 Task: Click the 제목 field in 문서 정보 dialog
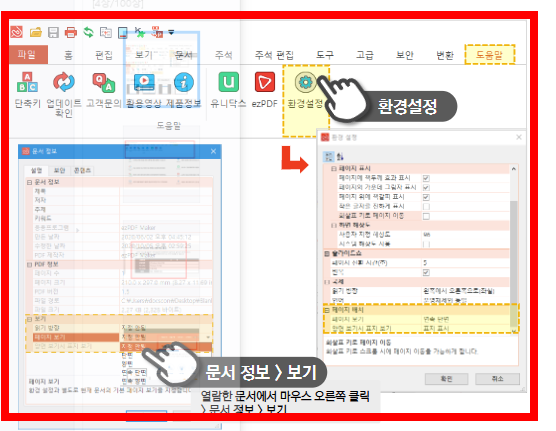[x=166, y=191]
